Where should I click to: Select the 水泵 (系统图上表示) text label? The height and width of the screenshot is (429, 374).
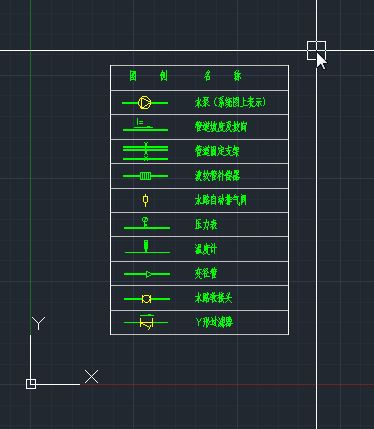[230, 102]
